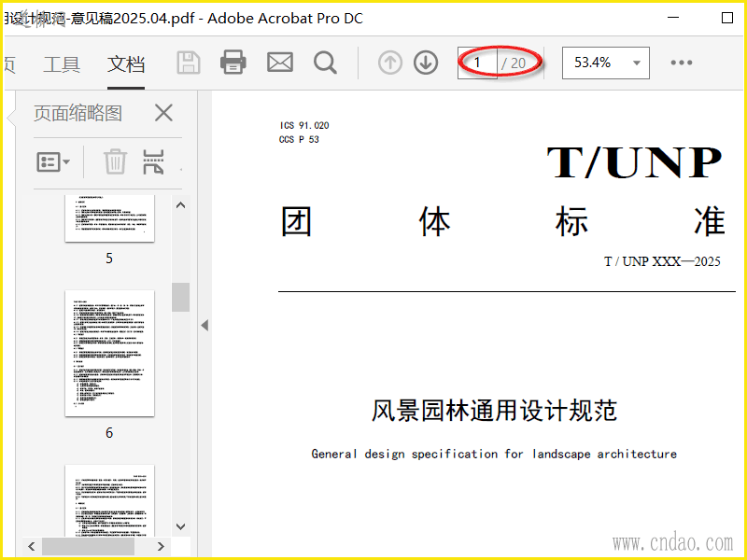Viewport: 747px width, 560px height.
Task: Click the standard number T / UNP XXX—2025
Action: tap(662, 261)
